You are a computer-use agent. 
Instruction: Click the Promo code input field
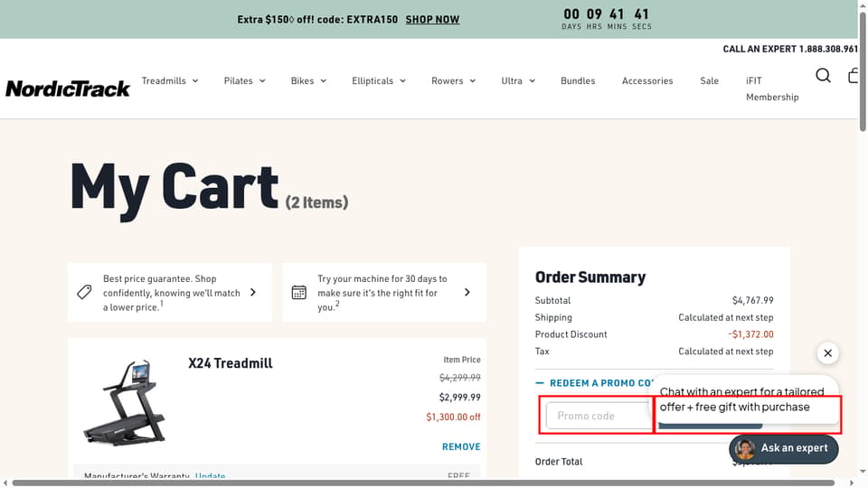point(599,416)
